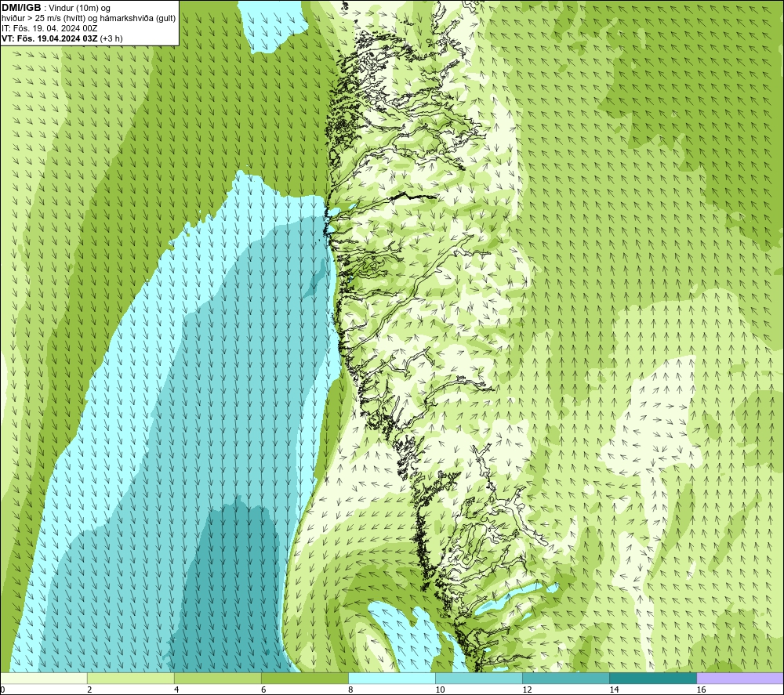Image resolution: width=784 pixels, height=695 pixels.
Task: Click the scale label '0'
Action: tap(3, 690)
